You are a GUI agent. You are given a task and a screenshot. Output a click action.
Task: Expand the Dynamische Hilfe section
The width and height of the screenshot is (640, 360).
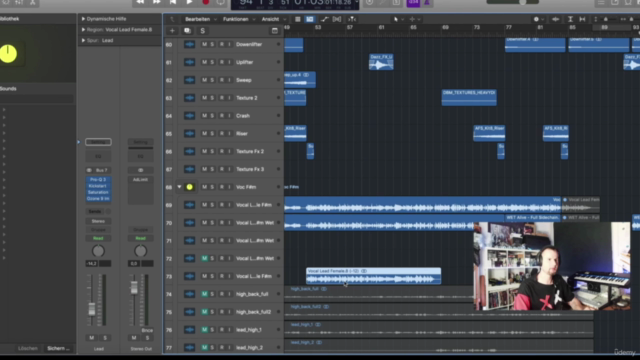pos(83,19)
